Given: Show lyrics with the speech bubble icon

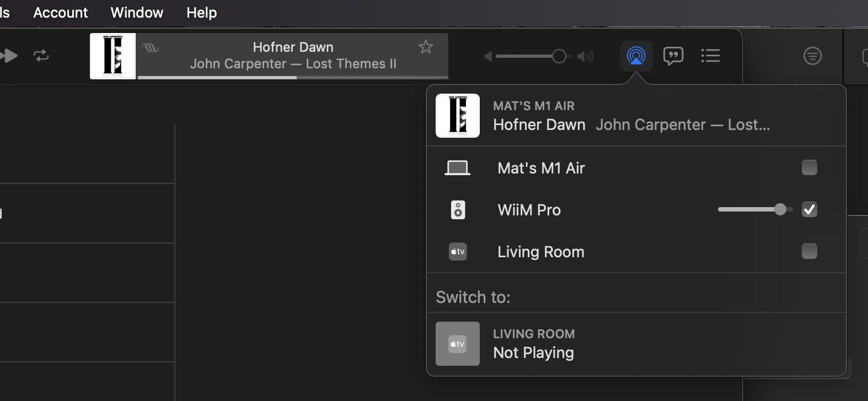Looking at the screenshot, I should [673, 56].
